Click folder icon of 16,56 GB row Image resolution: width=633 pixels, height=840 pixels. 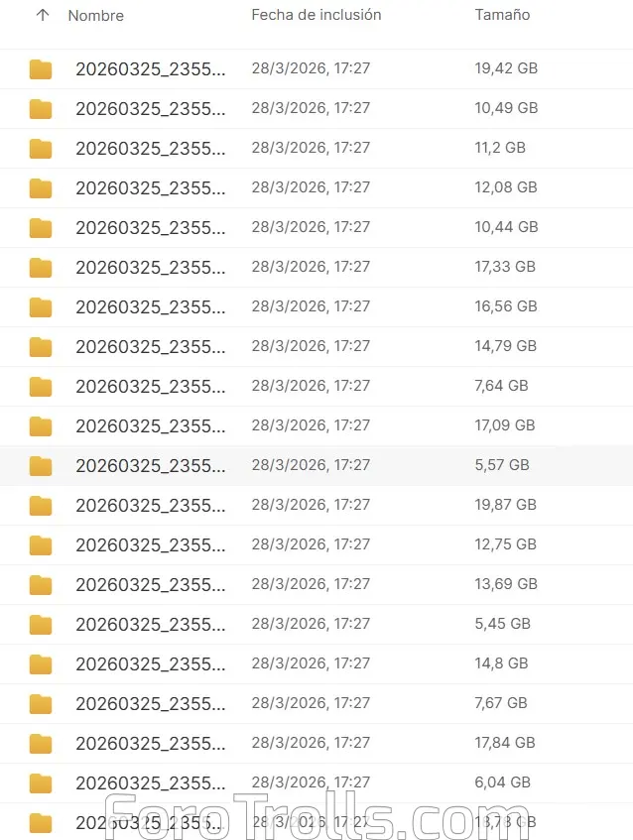coord(41,307)
